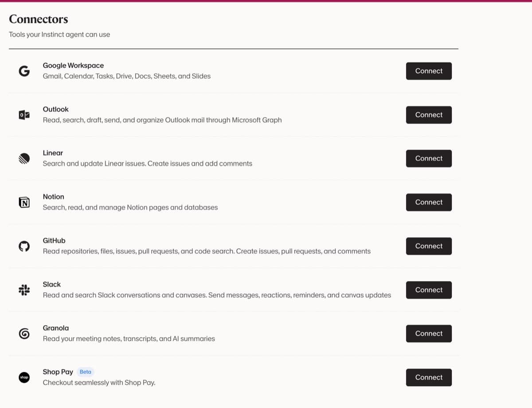
Task: Click the Connectors heading
Action: click(39, 19)
